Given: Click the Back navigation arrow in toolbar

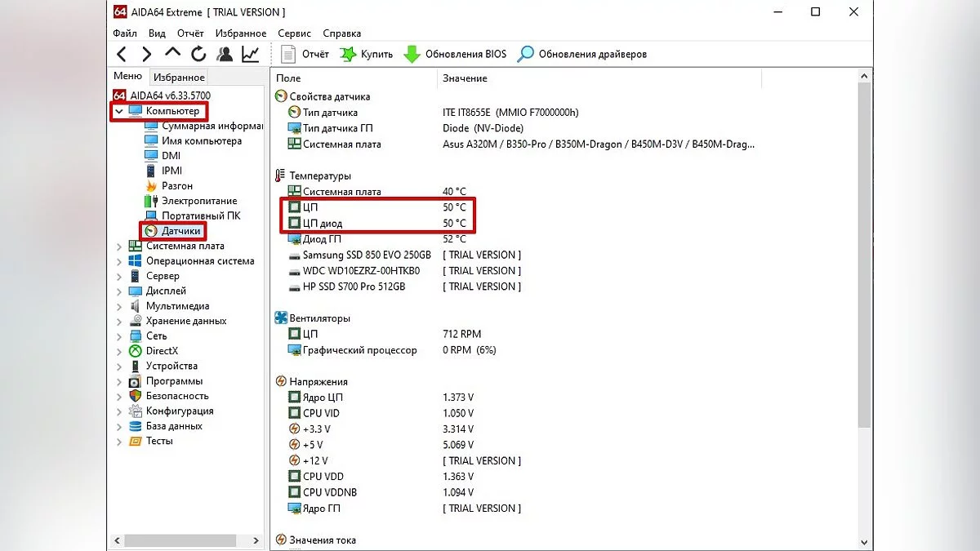Looking at the screenshot, I should (122, 55).
